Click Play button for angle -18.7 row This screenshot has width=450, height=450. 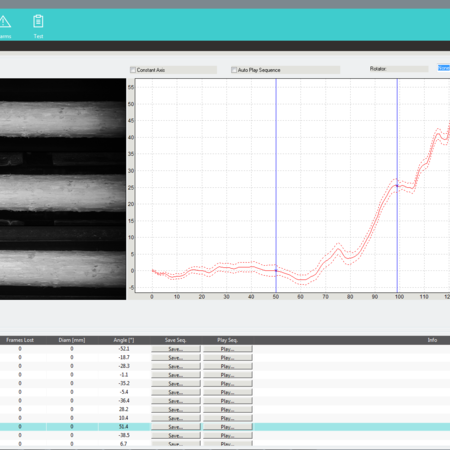pos(228,358)
